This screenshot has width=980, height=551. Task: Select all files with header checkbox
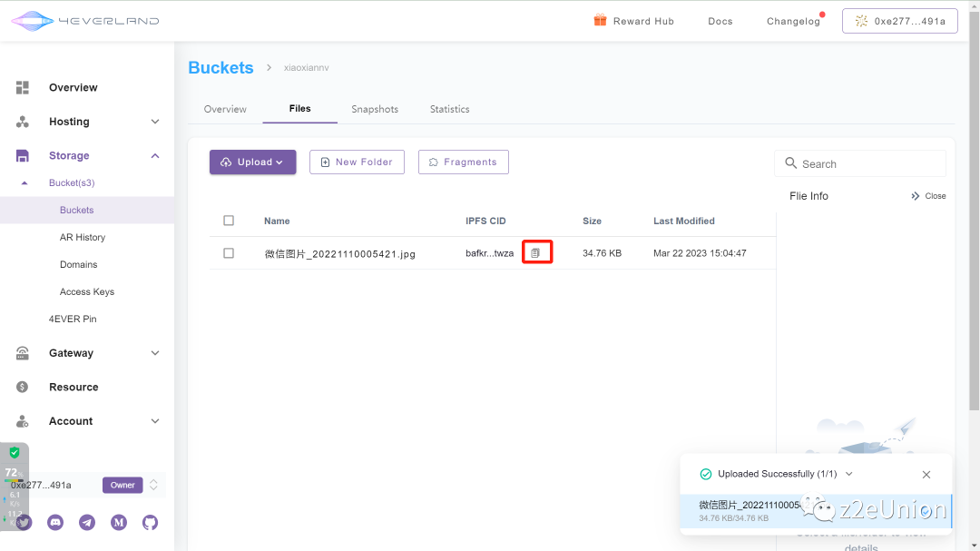(x=229, y=221)
